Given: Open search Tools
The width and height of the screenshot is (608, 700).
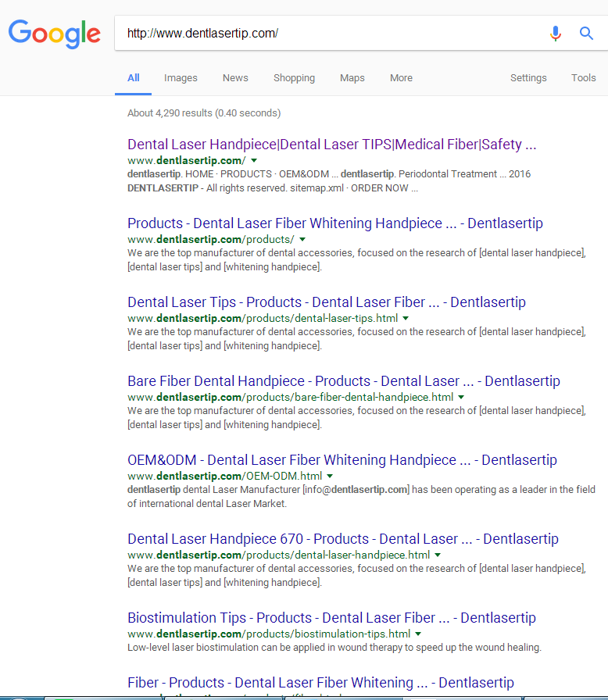Looking at the screenshot, I should pyautogui.click(x=584, y=78).
